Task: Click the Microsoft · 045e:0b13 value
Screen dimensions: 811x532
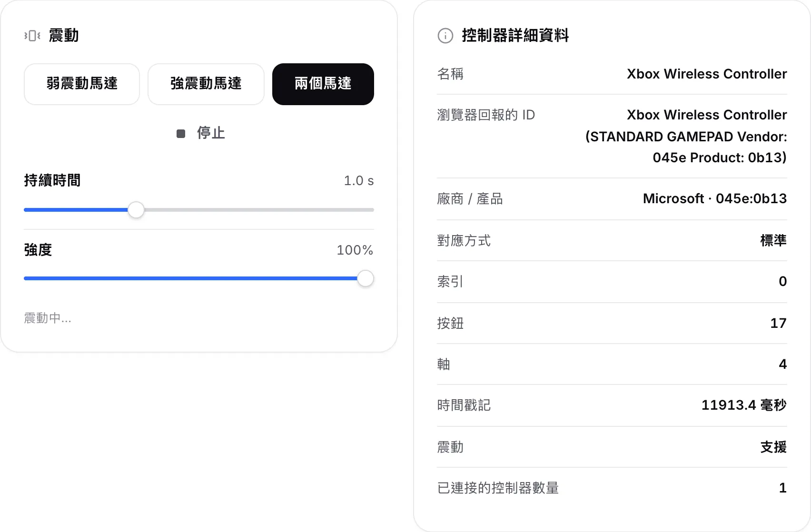Action: (x=715, y=199)
